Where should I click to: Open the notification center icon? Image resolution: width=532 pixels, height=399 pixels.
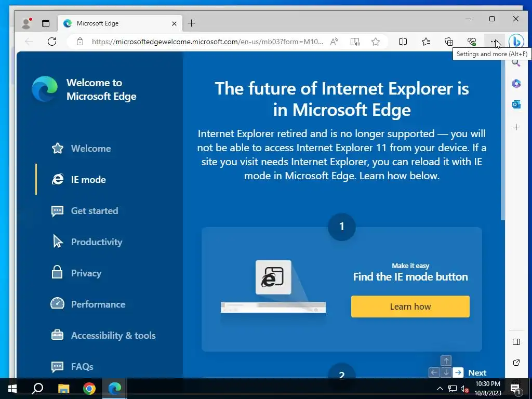point(515,389)
